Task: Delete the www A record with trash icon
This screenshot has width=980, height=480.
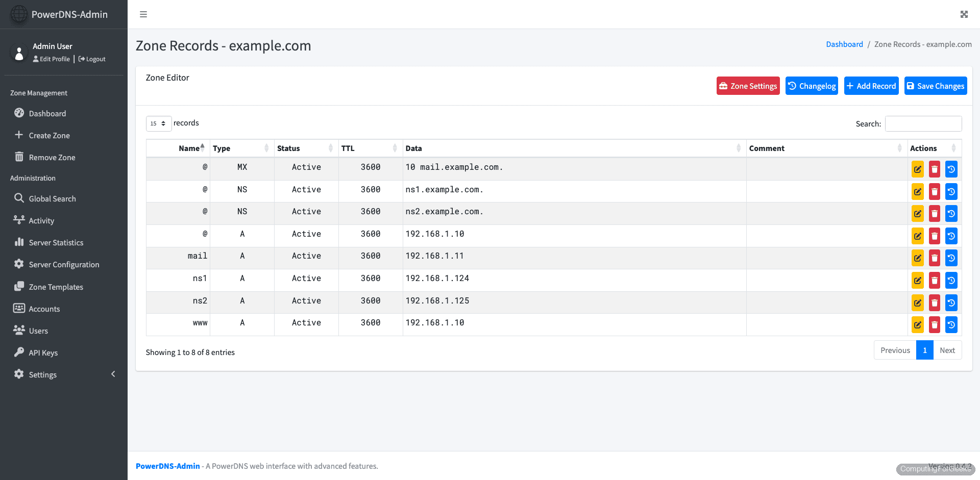Action: pyautogui.click(x=935, y=324)
